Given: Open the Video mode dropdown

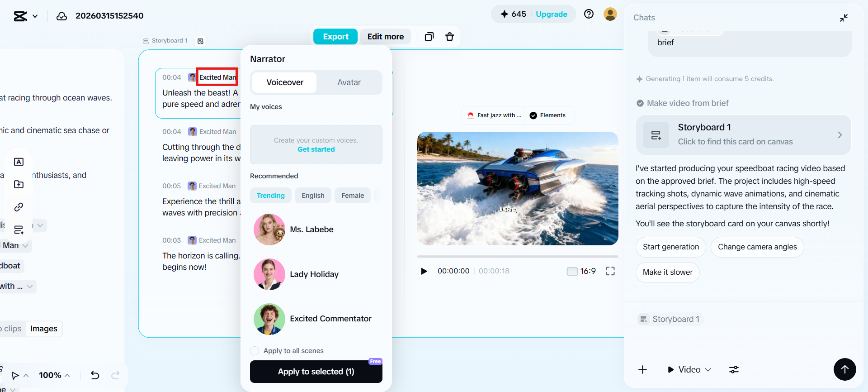Looking at the screenshot, I should pyautogui.click(x=689, y=370).
